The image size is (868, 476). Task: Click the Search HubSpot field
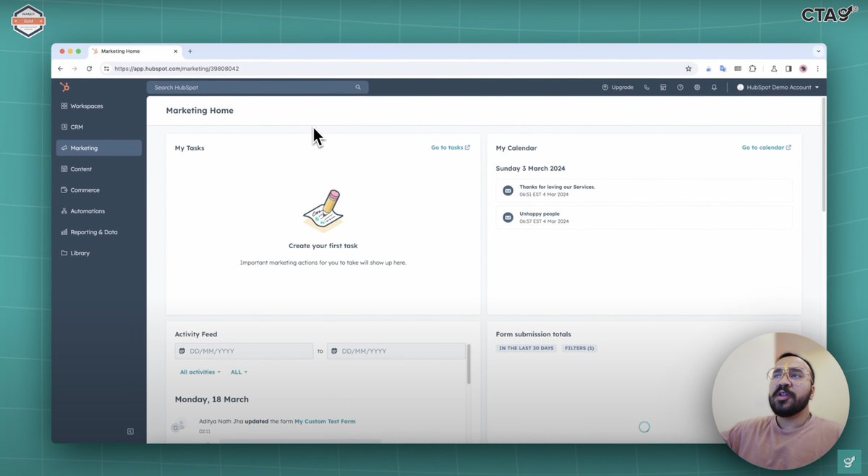[258, 87]
